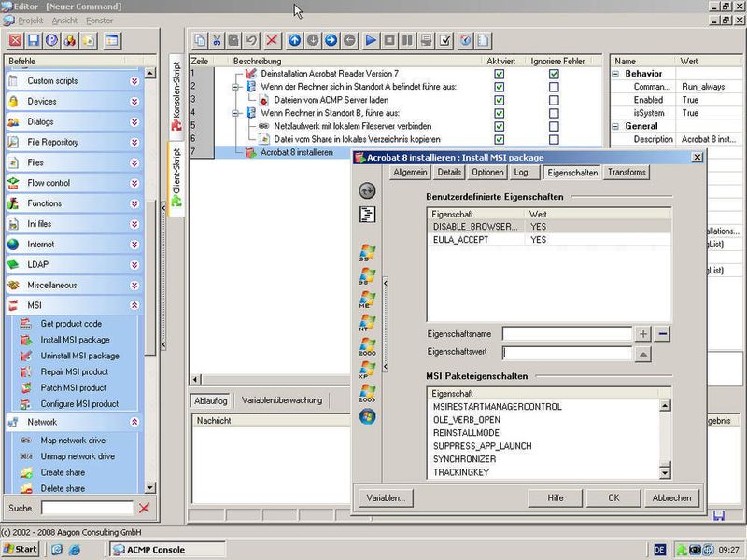Move command up with blue up arrow

pos(294,40)
